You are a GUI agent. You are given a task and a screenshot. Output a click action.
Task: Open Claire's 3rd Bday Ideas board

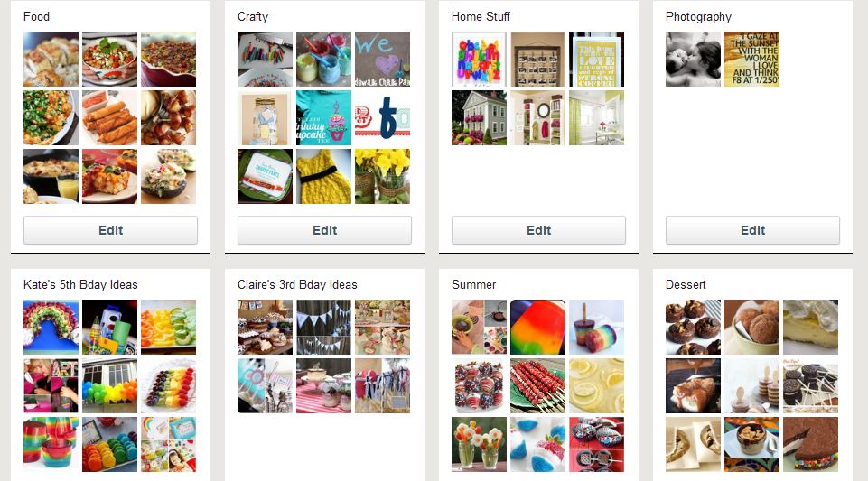pos(297,285)
